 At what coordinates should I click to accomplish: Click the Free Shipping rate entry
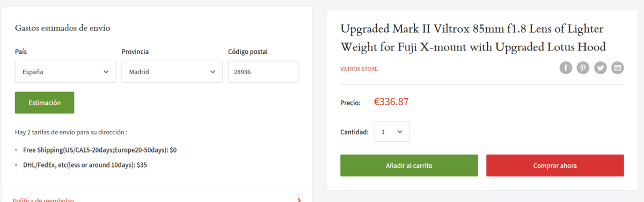point(100,150)
